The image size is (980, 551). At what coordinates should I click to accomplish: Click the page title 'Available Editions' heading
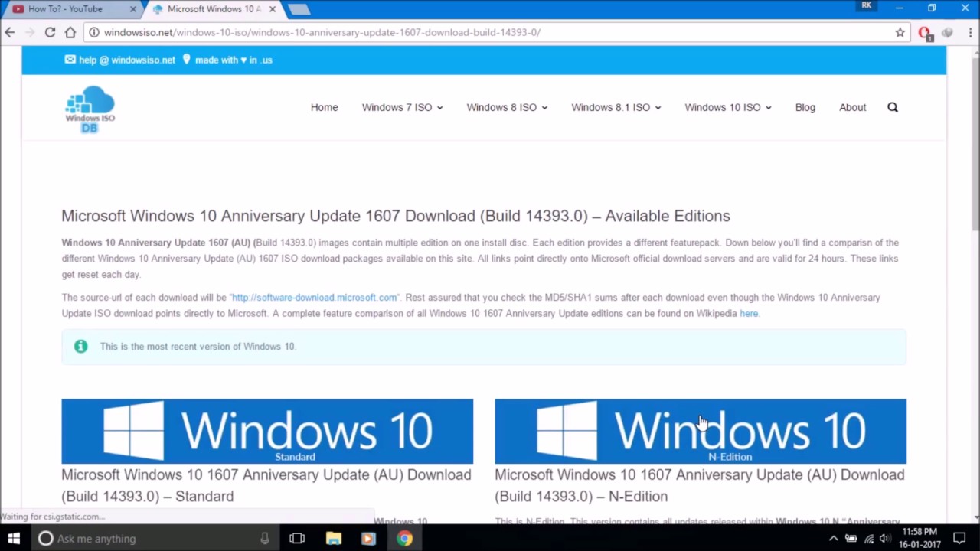click(x=396, y=216)
